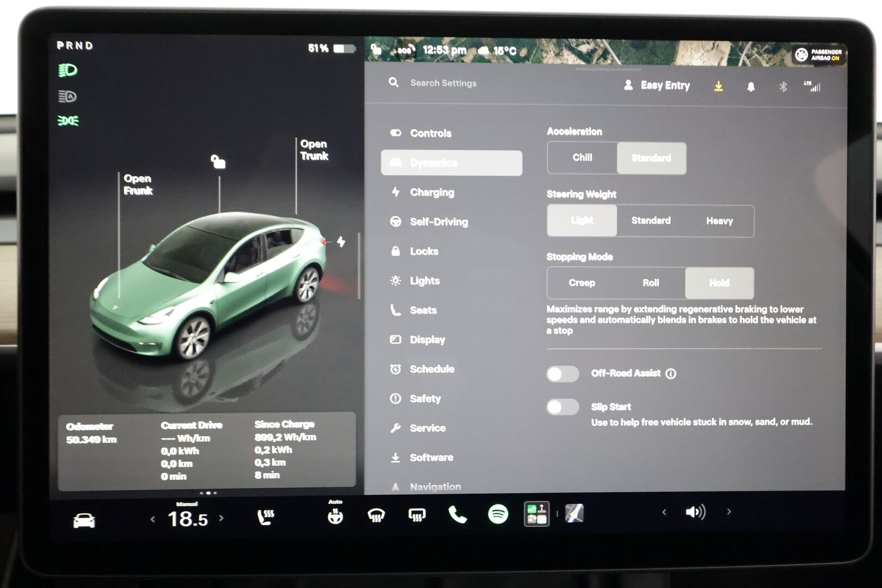Image resolution: width=882 pixels, height=588 pixels.
Task: Open the Phone app in the dock
Action: coord(457,514)
